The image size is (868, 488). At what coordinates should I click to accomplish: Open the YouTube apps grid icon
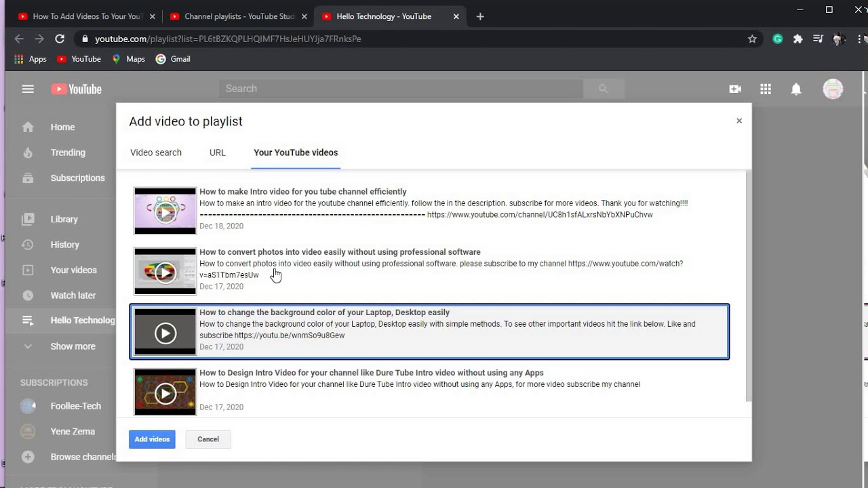click(766, 89)
